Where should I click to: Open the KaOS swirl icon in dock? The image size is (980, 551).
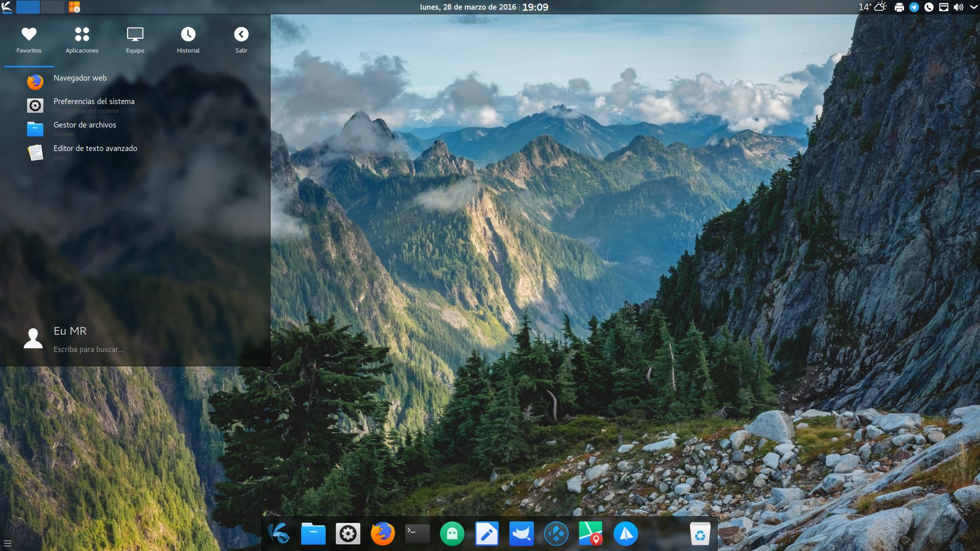[279, 534]
